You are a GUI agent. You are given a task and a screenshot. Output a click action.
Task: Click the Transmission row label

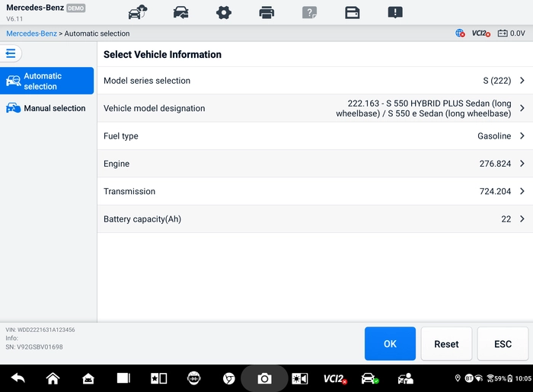pos(129,191)
